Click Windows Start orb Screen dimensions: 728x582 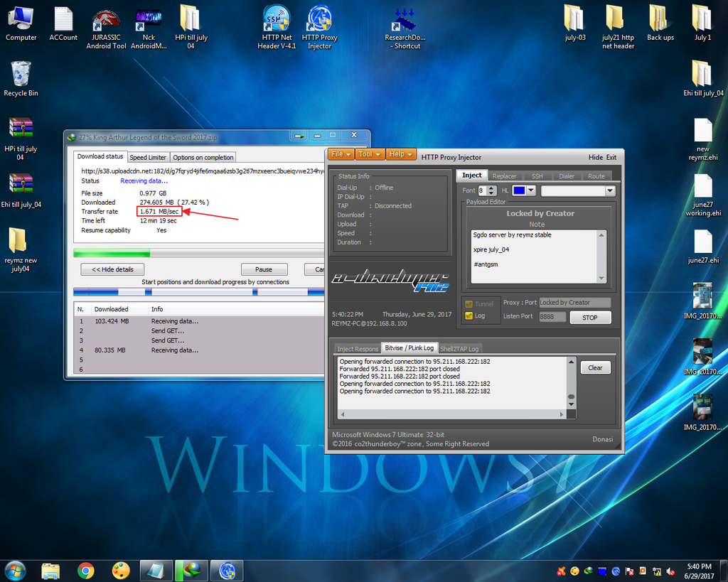coord(15,571)
